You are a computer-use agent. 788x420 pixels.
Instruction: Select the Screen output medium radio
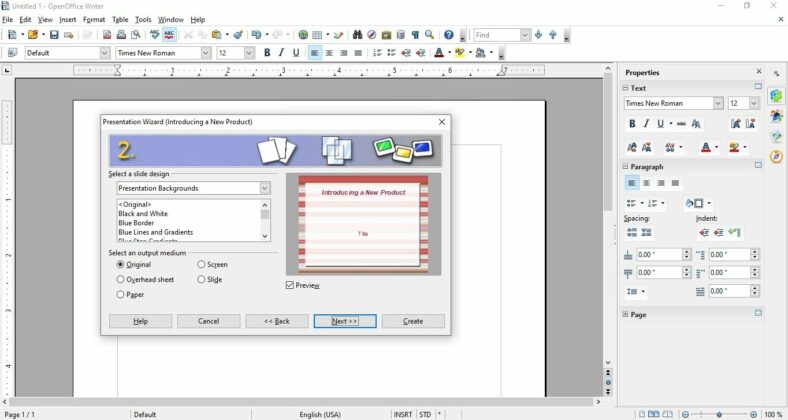point(201,264)
